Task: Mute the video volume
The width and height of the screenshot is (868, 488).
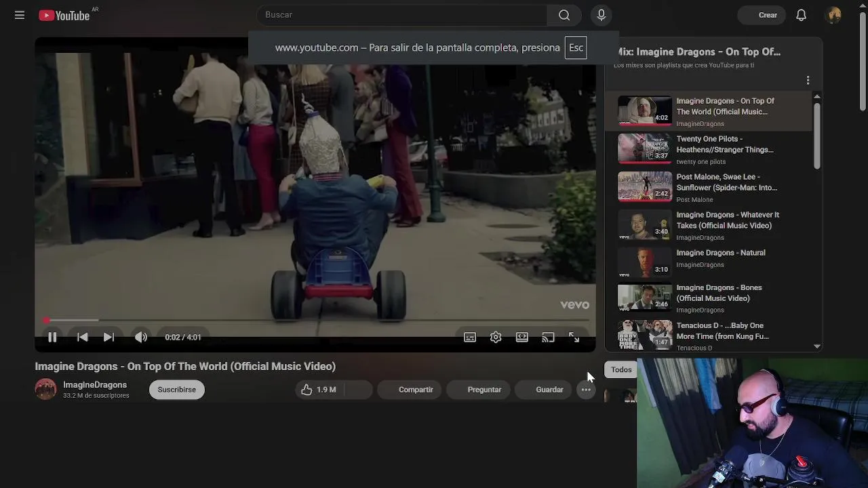Action: pos(140,337)
